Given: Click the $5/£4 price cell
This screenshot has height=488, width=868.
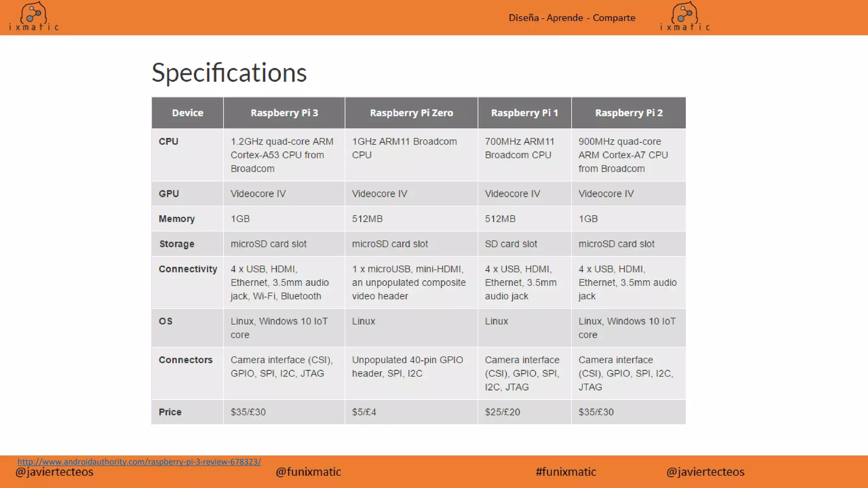Looking at the screenshot, I should coord(364,412).
